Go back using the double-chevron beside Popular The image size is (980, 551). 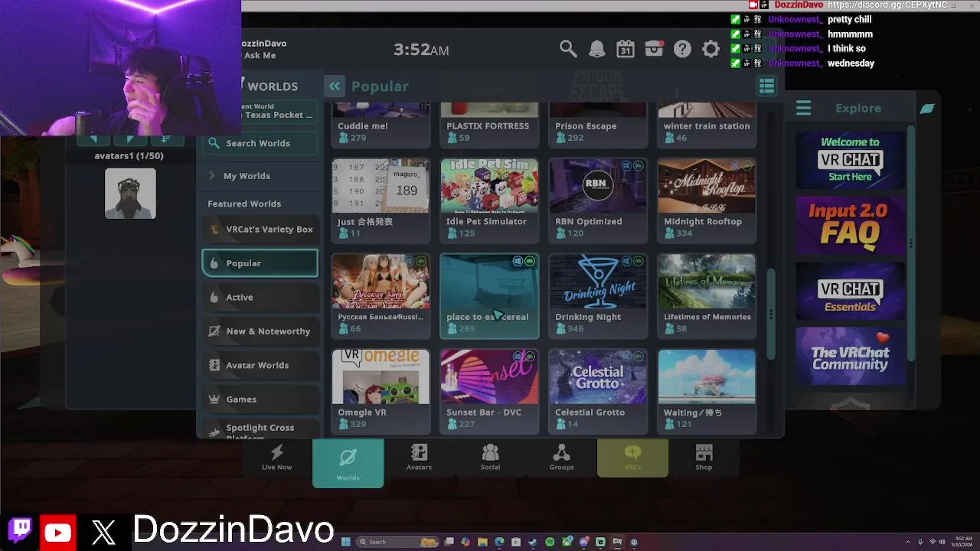[x=335, y=86]
